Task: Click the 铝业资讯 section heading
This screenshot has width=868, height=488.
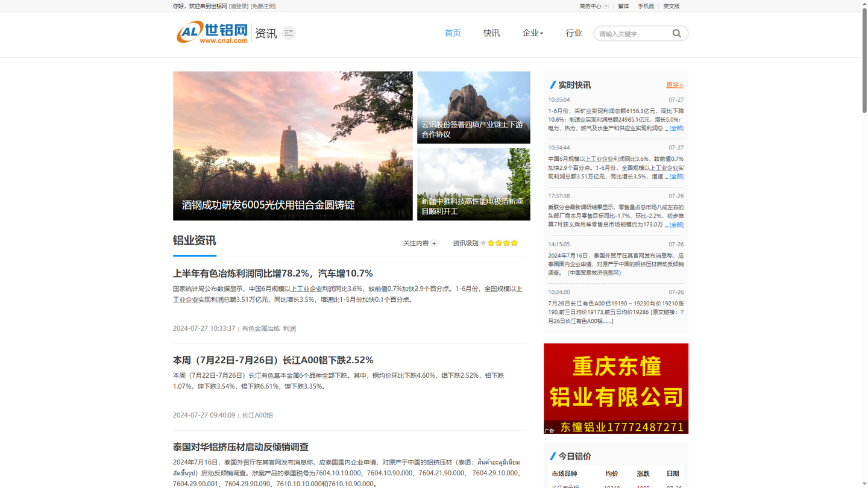Action: 194,240
